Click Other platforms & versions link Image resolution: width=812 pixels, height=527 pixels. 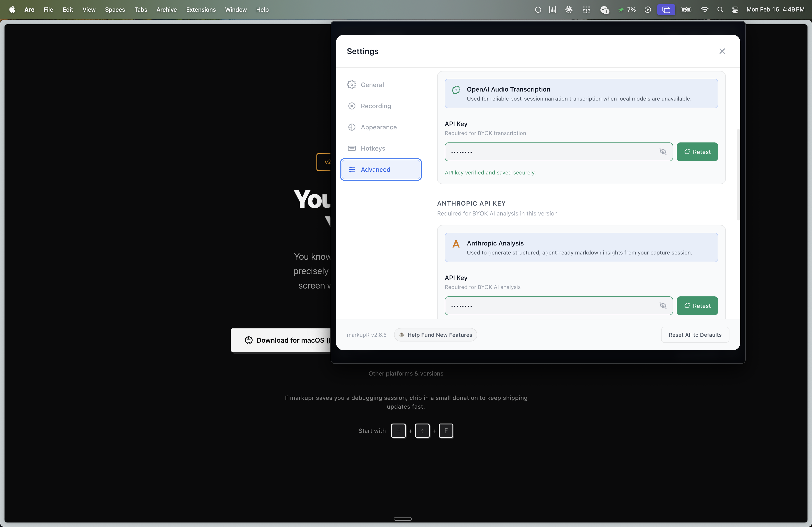pos(406,373)
